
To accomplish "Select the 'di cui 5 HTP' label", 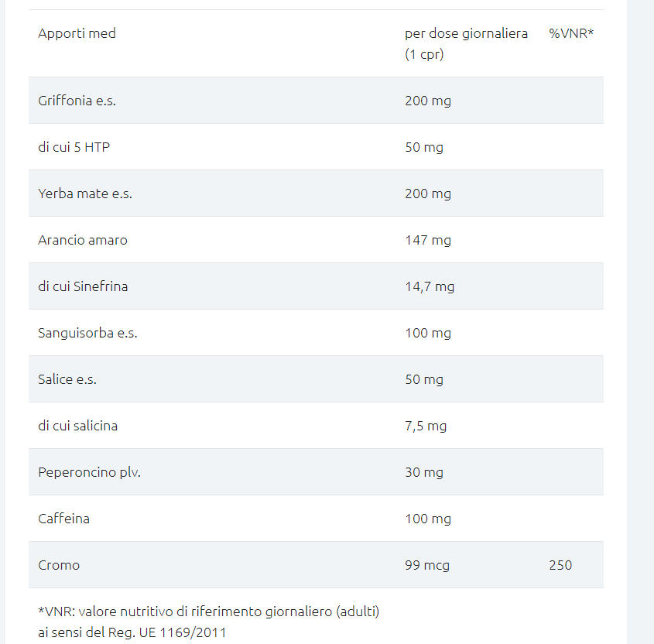I will pos(74,147).
